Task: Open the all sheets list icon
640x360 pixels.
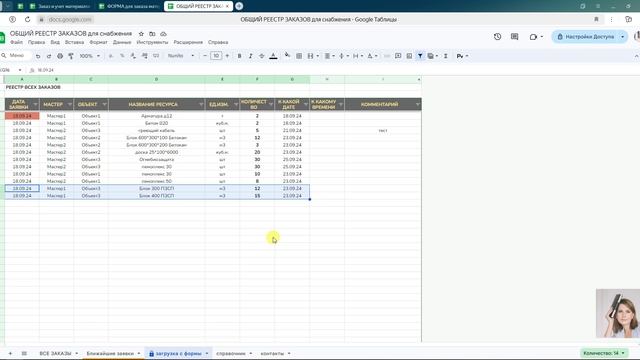Action: (x=24, y=353)
